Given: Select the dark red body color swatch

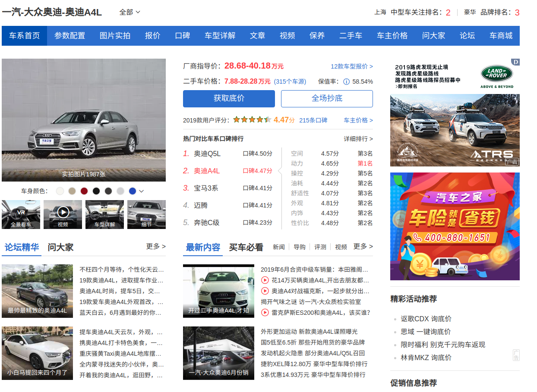Looking at the screenshot, I should click(x=84, y=191).
